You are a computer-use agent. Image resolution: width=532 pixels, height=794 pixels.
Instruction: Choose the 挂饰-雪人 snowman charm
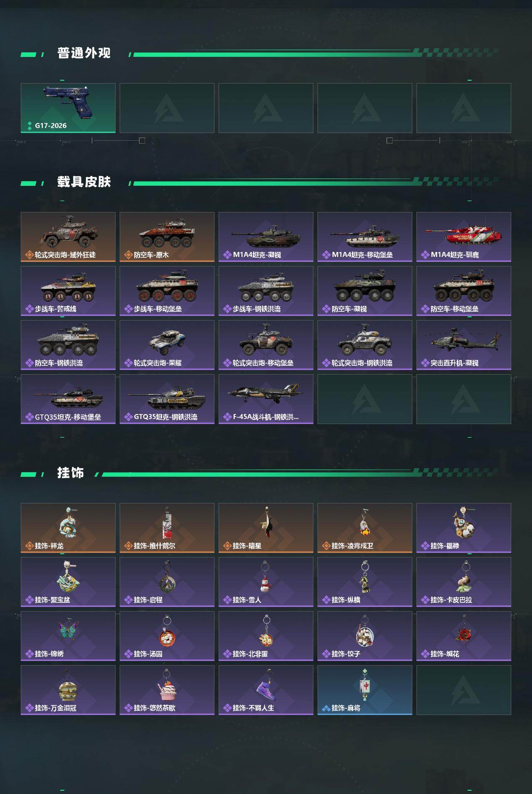[x=266, y=582]
